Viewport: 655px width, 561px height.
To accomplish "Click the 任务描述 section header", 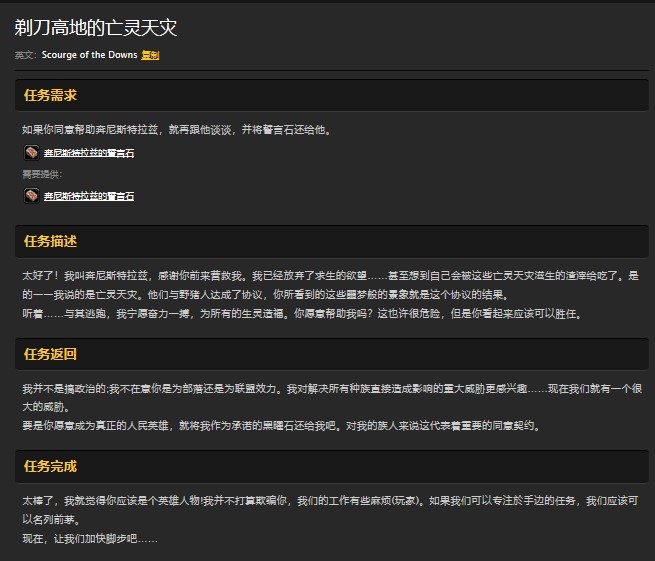I will 50,241.
